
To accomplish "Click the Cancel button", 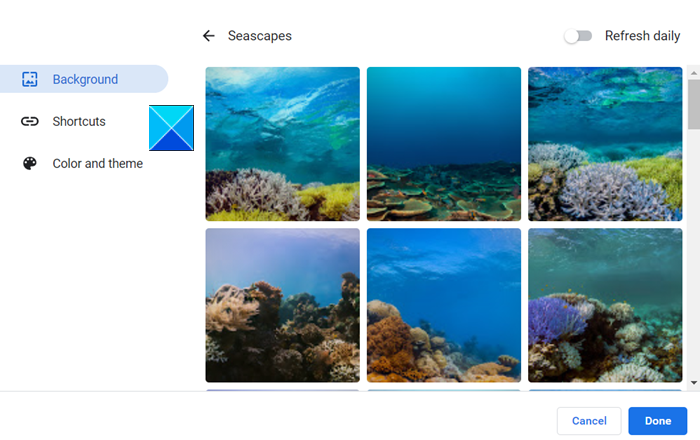I will click(589, 421).
